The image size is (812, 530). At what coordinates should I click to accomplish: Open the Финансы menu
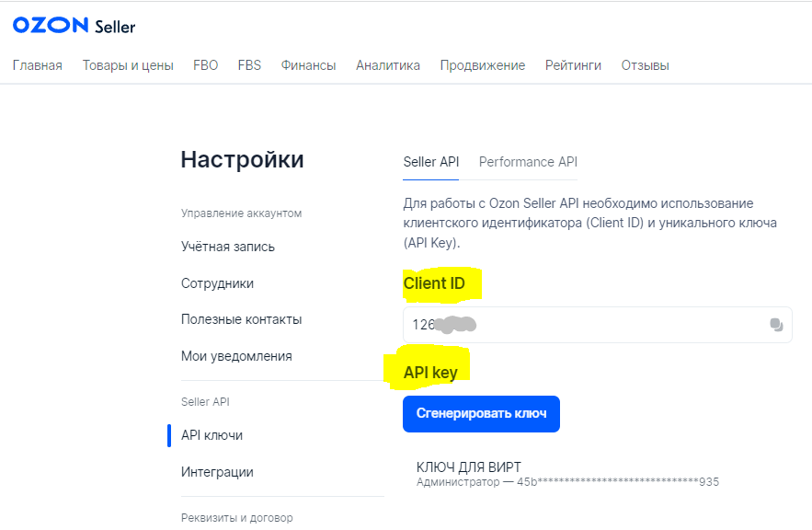point(309,65)
